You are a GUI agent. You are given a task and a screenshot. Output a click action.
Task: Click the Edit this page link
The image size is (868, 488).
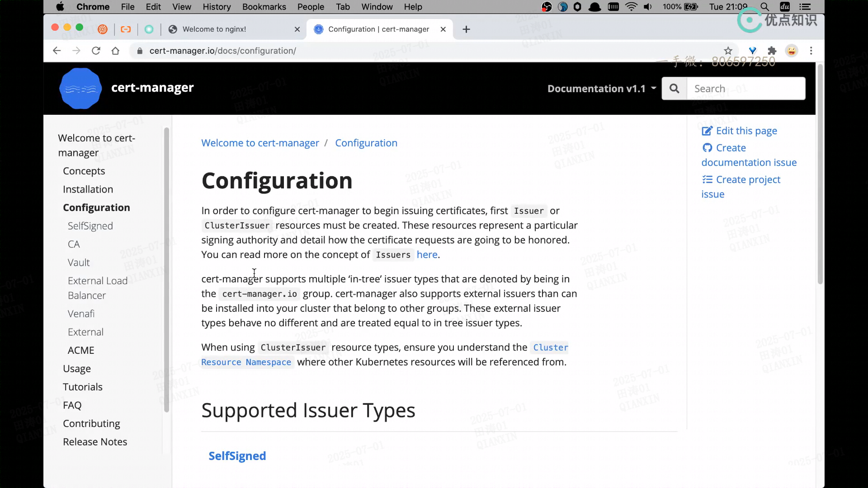[x=746, y=131]
